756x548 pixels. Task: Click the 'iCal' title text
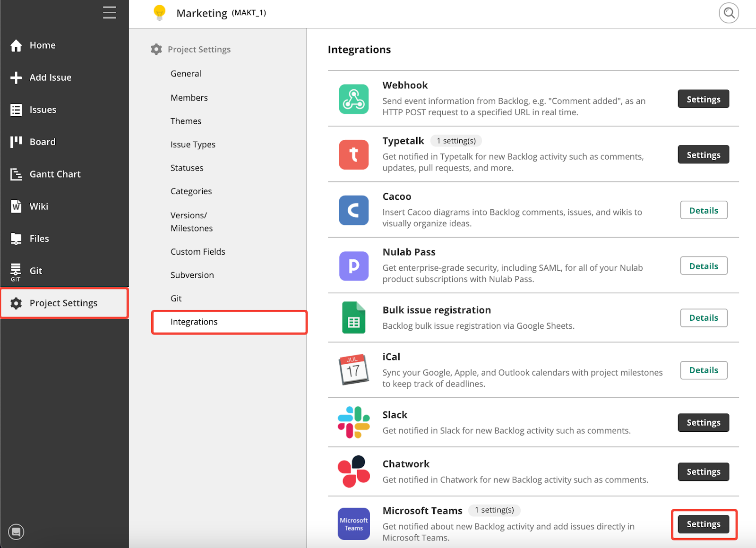(391, 357)
